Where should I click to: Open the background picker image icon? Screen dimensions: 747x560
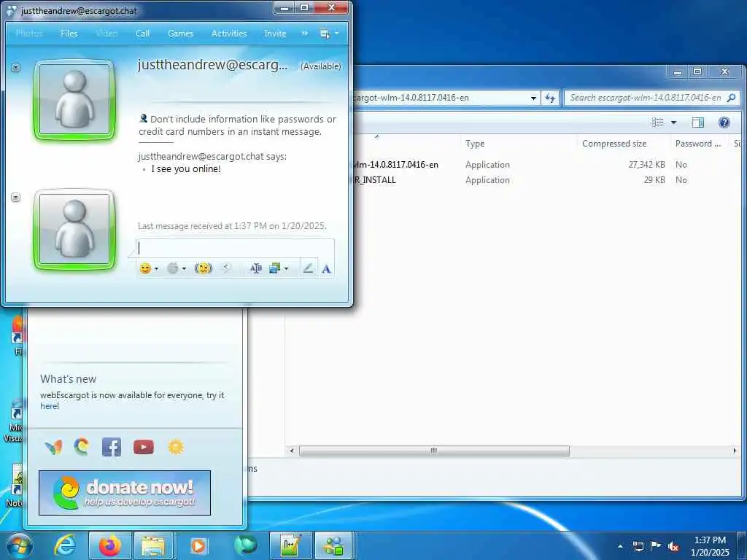275,268
